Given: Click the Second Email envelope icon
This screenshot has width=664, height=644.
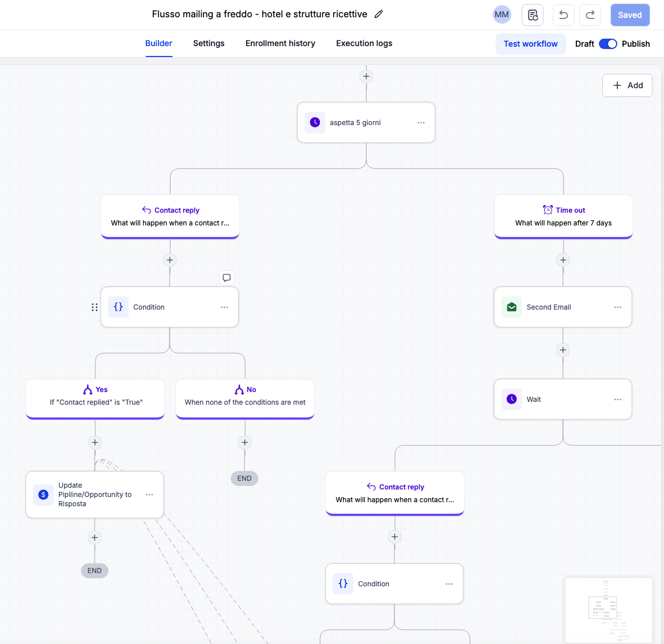Looking at the screenshot, I should pyautogui.click(x=512, y=307).
